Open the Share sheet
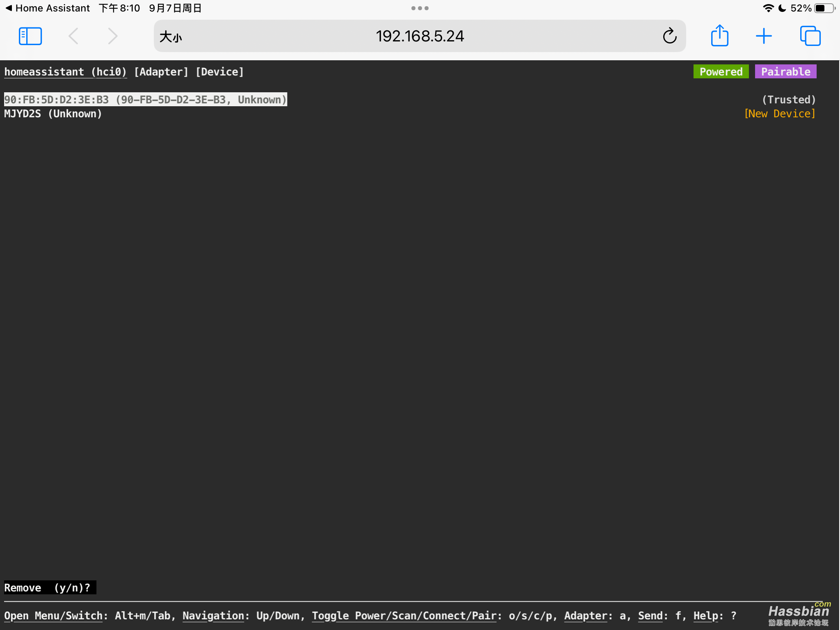Viewport: 840px width, 630px height. click(719, 36)
